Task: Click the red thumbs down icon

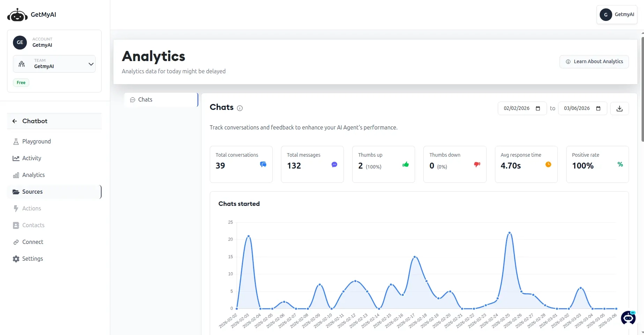Action: [x=477, y=164]
